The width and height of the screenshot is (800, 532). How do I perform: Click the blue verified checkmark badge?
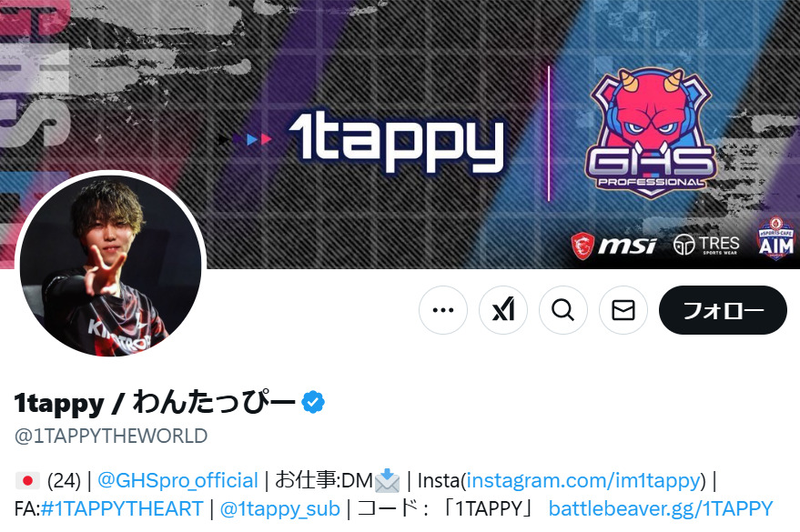(x=313, y=402)
